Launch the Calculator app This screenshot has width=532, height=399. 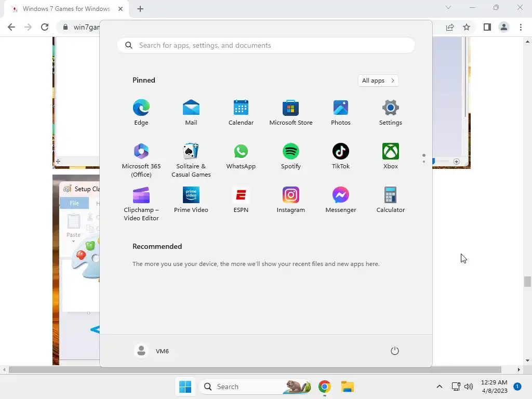point(391,201)
